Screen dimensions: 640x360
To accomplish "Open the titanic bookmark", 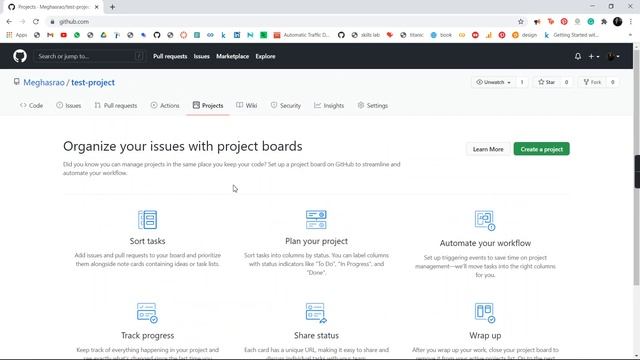I will 412,35.
